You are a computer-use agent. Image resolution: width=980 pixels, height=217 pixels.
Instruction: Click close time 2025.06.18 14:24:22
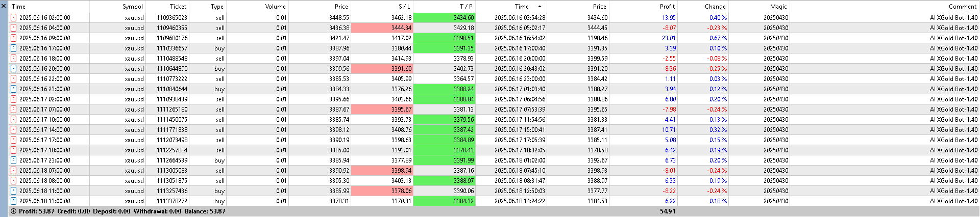pyautogui.click(x=520, y=201)
